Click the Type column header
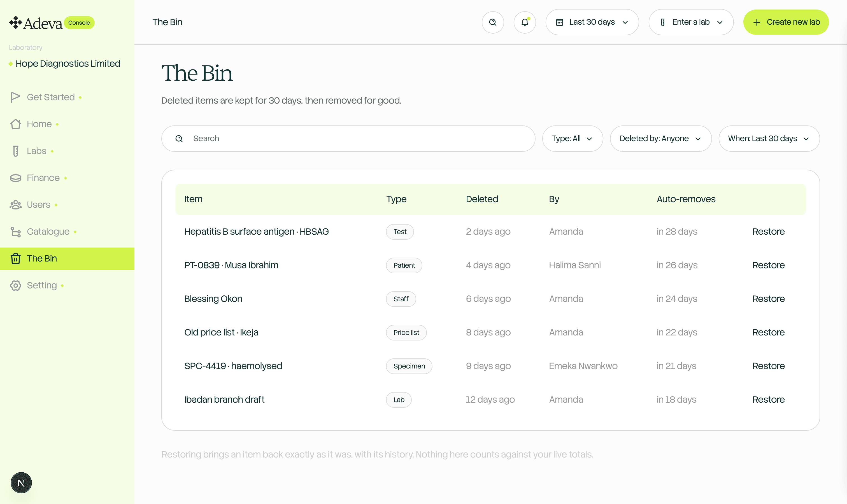Screen dimensions: 847x504 (396, 199)
